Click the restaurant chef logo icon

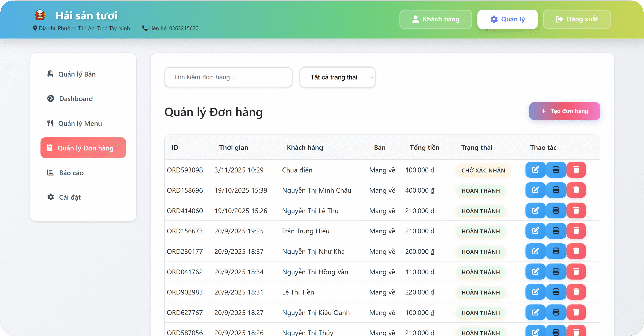(x=40, y=15)
